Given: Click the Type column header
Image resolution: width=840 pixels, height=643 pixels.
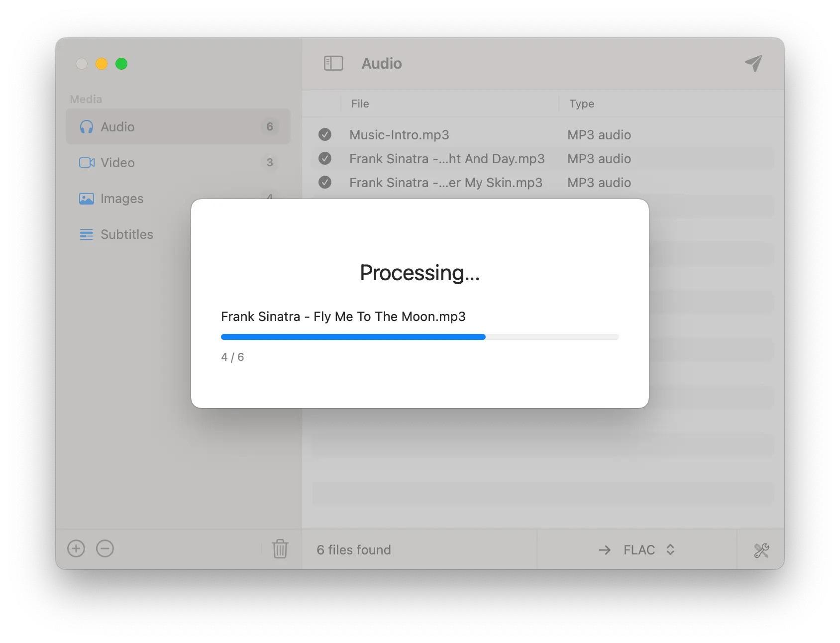Looking at the screenshot, I should click(x=582, y=104).
